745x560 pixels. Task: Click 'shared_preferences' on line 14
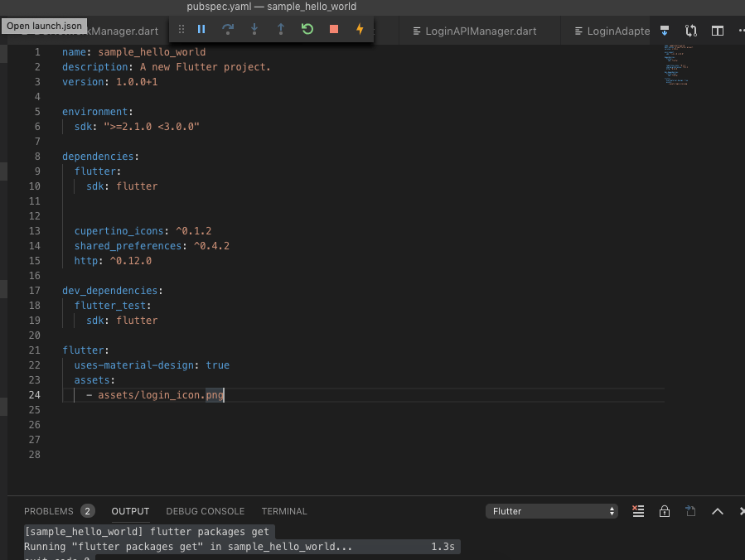pyautogui.click(x=128, y=245)
